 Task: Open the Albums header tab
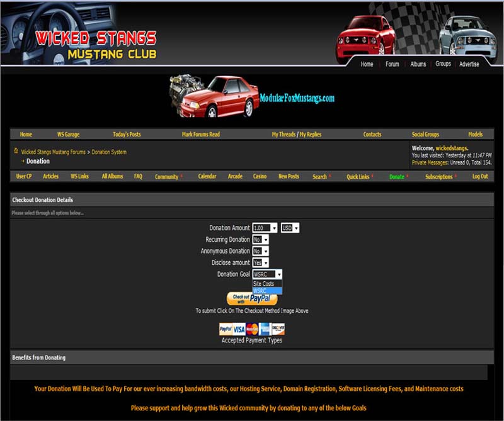coord(418,64)
